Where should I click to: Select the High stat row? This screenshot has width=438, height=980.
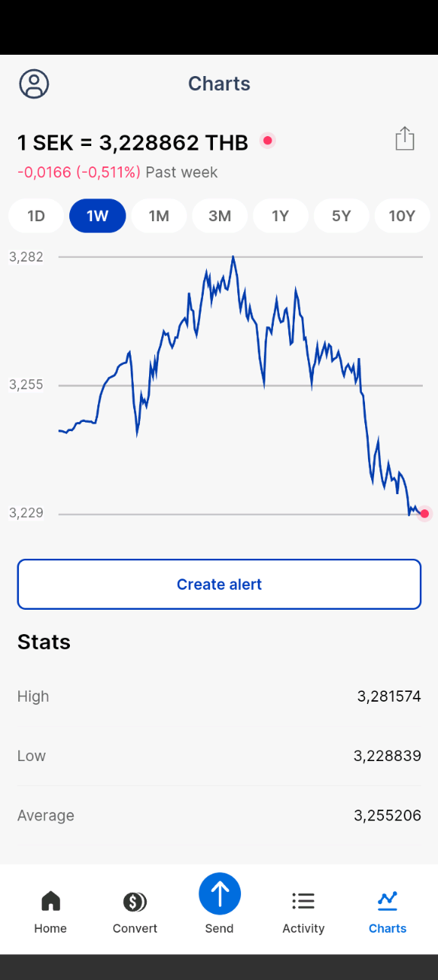[x=219, y=696]
